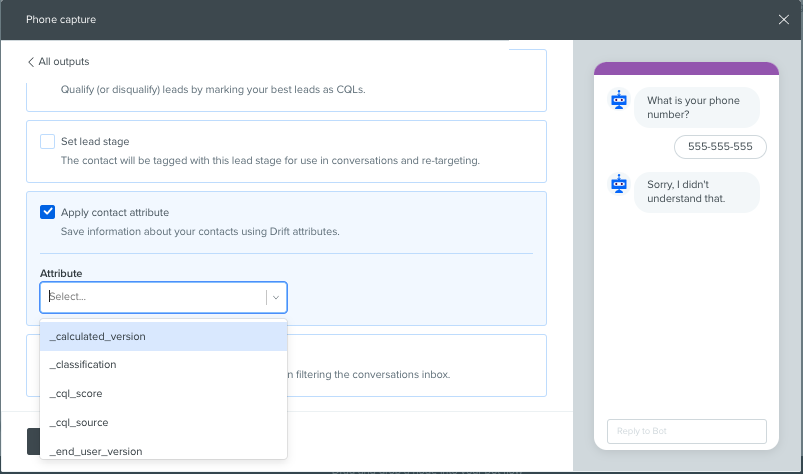Click the lead stage re-targeting description
The image size is (803, 474).
click(x=270, y=161)
